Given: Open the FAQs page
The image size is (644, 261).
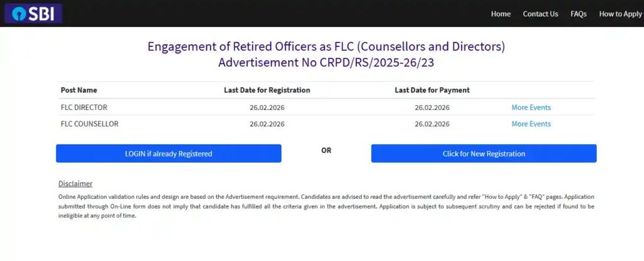Looking at the screenshot, I should click(x=579, y=14).
